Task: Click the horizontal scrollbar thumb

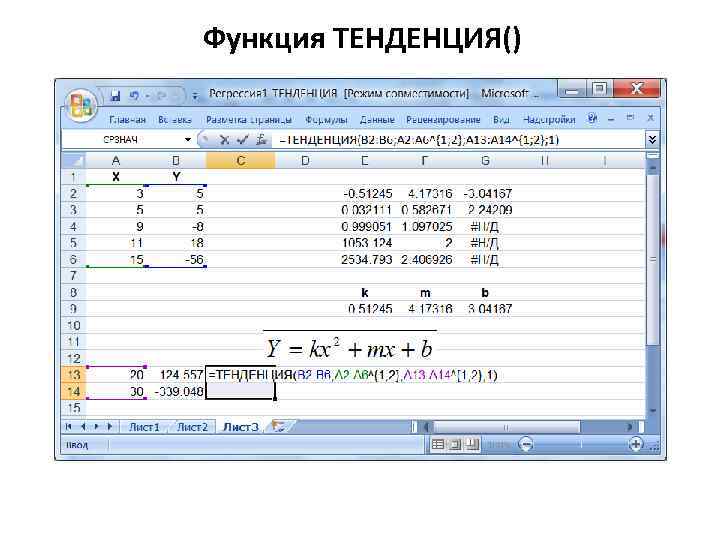Action: (506, 427)
